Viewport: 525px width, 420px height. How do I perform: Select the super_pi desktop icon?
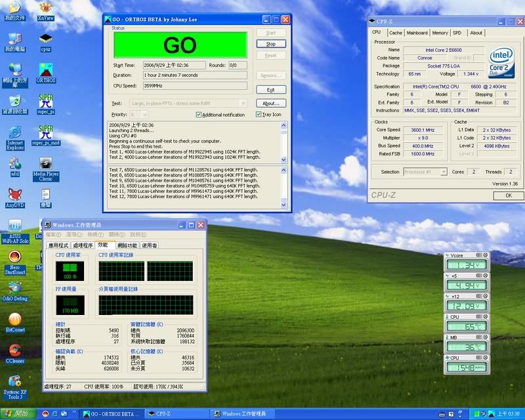point(45,104)
